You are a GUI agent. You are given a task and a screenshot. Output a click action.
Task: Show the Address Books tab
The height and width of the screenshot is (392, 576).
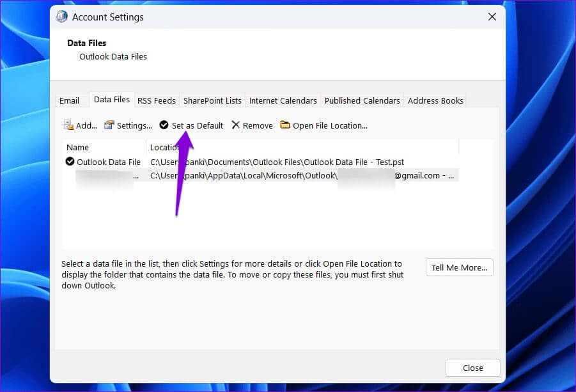(435, 100)
